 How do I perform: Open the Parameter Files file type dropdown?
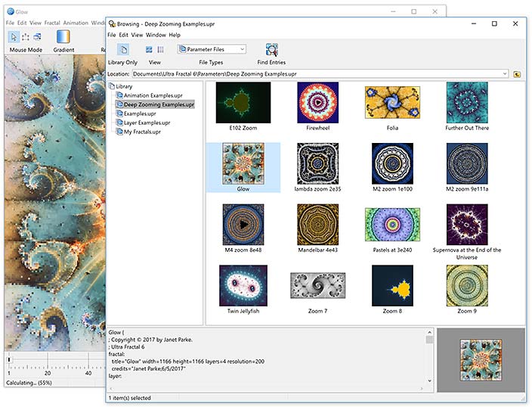[x=212, y=49]
